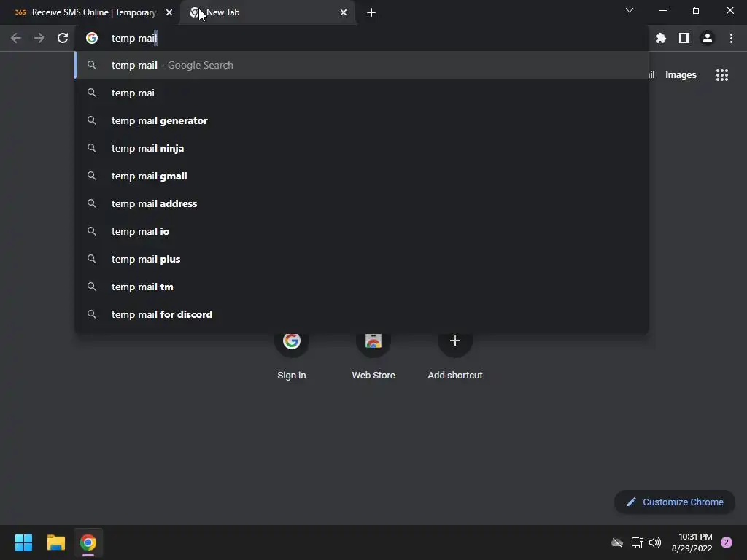Screen dimensions: 747x560
Task: Open the Google apps grid icon
Action: tap(721, 75)
